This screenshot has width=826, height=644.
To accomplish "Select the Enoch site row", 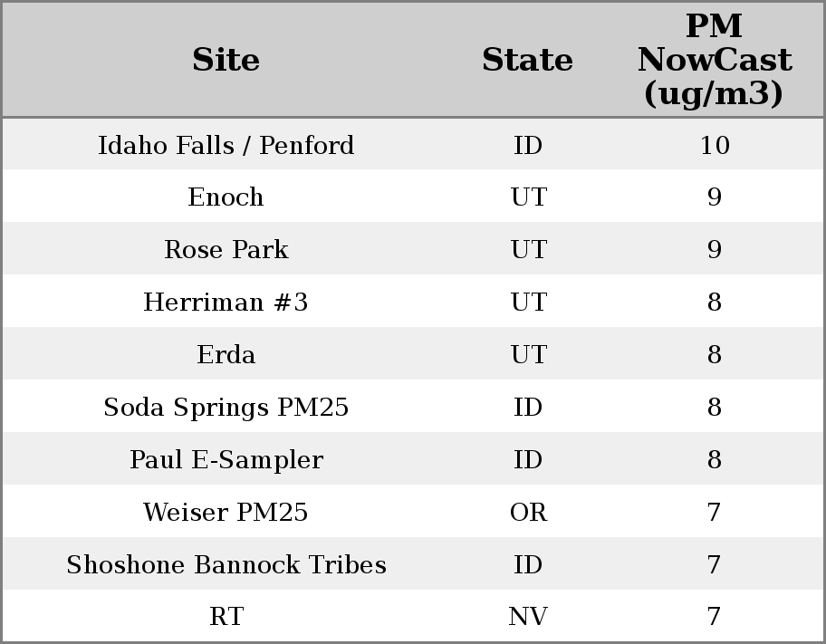I will (x=226, y=197).
